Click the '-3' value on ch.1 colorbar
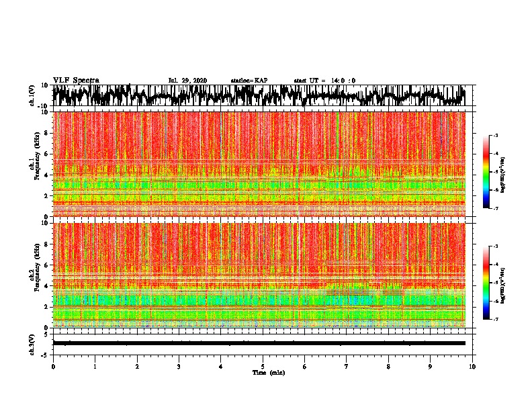Screen dimensions: 532x411 (x=495, y=135)
